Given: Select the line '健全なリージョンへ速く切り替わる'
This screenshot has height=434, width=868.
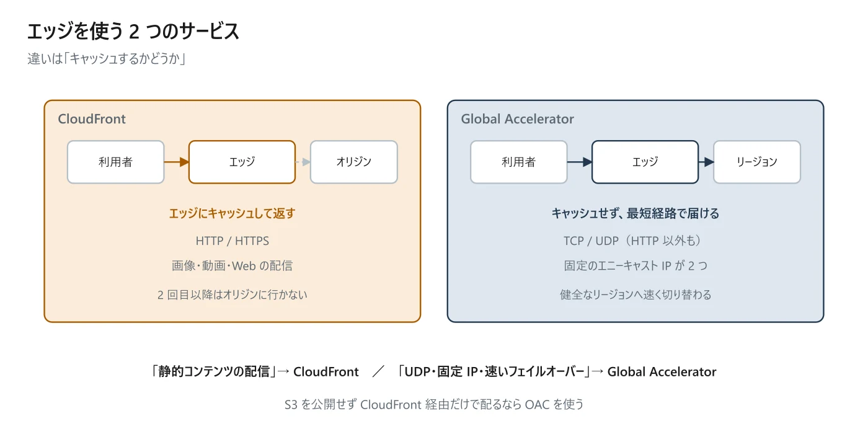Looking at the screenshot, I should click(x=635, y=294).
